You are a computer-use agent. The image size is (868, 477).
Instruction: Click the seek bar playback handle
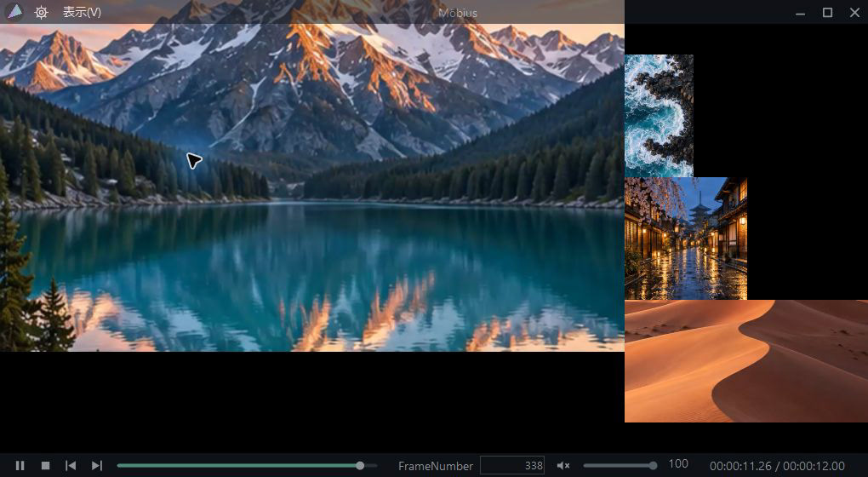pos(360,466)
